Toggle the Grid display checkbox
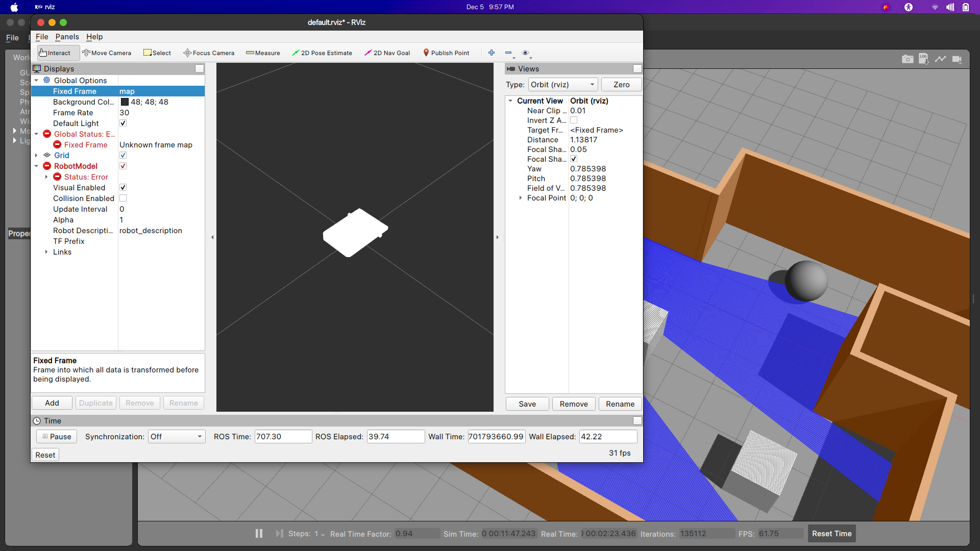Viewport: 980px width, 551px height. click(x=123, y=156)
